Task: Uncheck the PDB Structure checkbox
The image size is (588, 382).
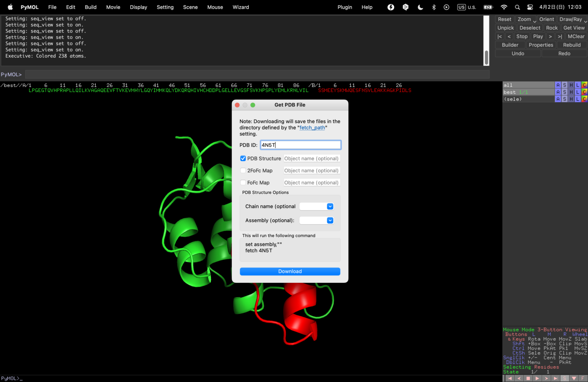Action: coord(243,158)
